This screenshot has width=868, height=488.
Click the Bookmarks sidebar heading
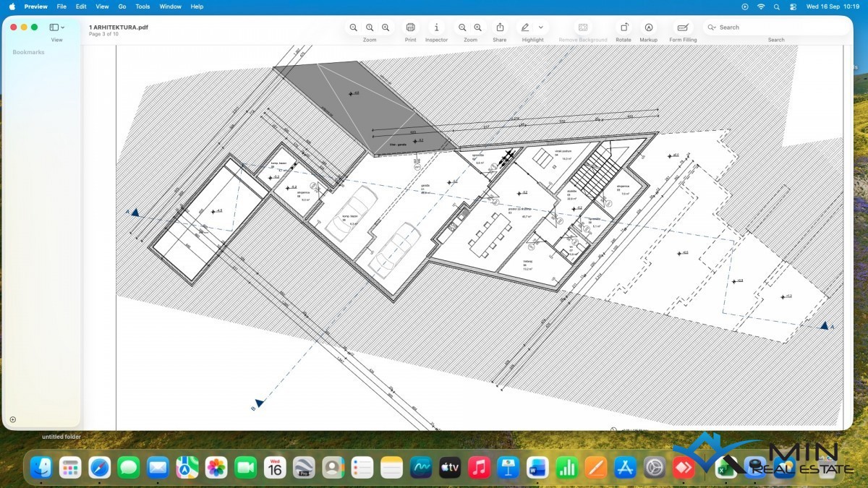28,52
